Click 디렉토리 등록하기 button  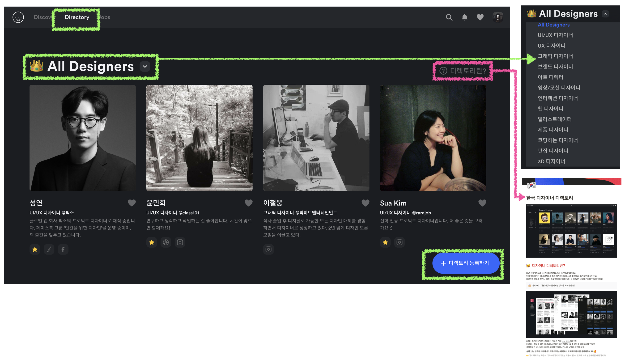[466, 263]
